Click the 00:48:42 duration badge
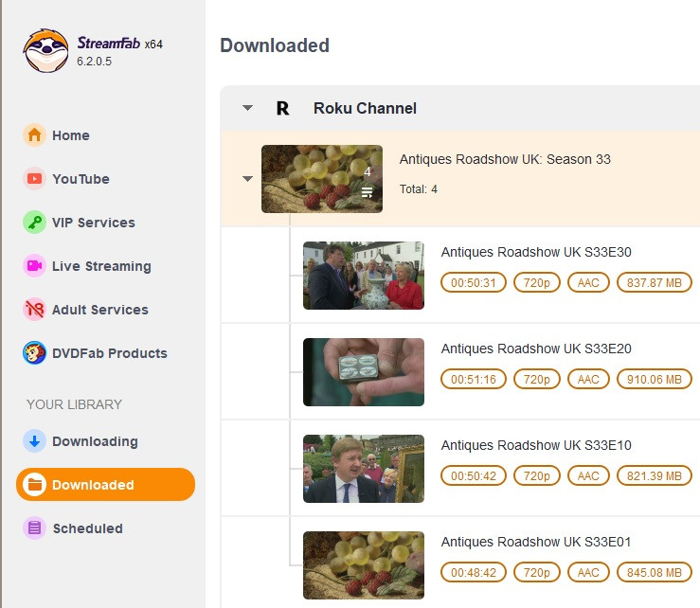The width and height of the screenshot is (700, 608). (x=474, y=572)
